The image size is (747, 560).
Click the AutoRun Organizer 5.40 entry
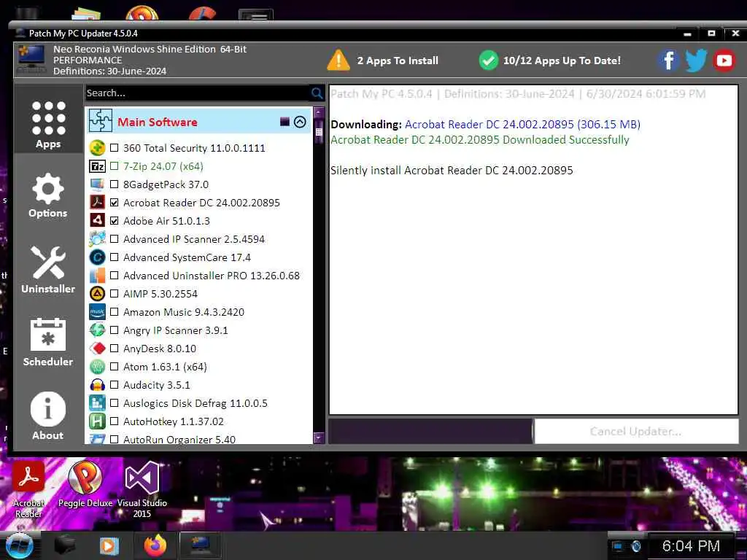pos(179,439)
